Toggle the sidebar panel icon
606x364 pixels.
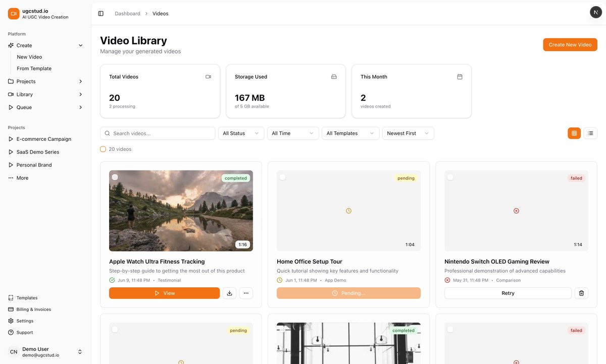tap(101, 14)
